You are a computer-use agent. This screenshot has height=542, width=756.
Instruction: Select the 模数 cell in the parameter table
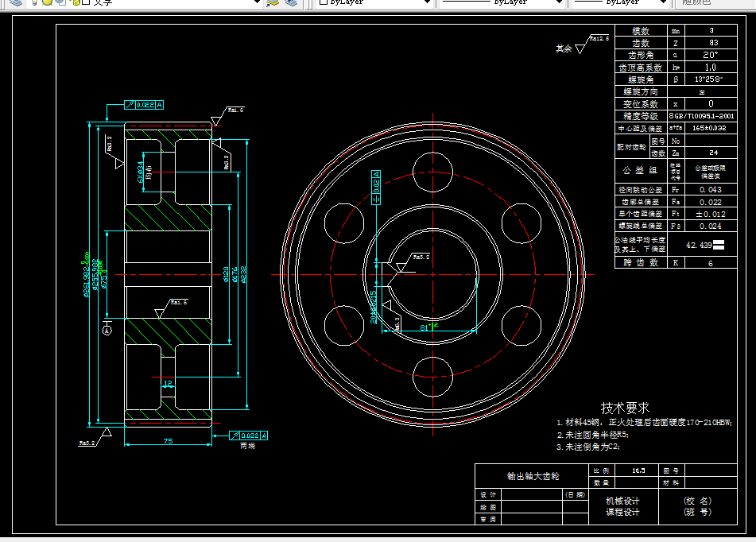[x=641, y=31]
